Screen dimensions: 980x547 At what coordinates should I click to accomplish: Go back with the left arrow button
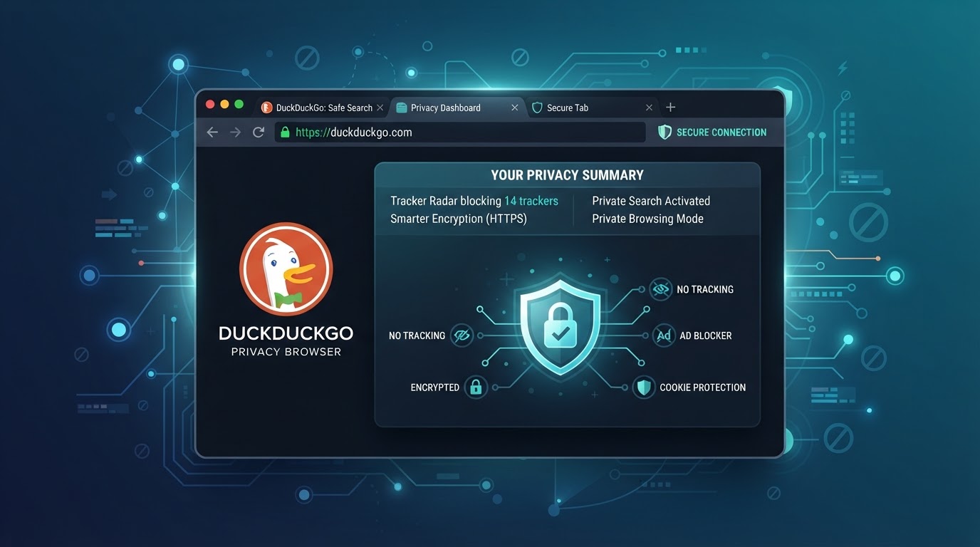(212, 132)
